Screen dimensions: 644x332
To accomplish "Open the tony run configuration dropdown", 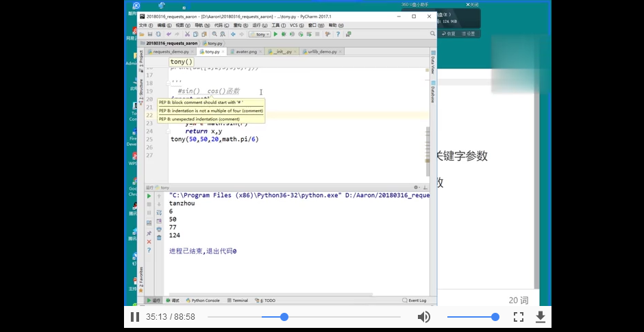I will click(260, 34).
